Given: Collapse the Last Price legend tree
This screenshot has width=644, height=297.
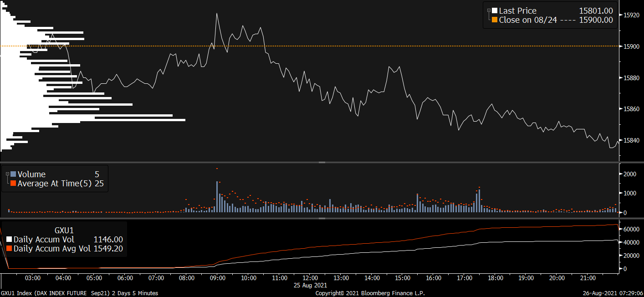Looking at the screenshot, I should pos(489,10).
